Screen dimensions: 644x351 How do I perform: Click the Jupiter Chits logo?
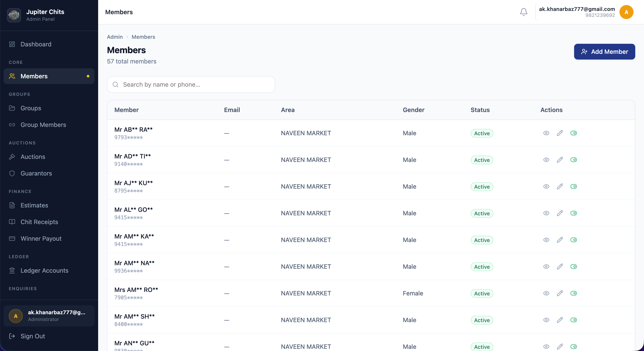[14, 15]
